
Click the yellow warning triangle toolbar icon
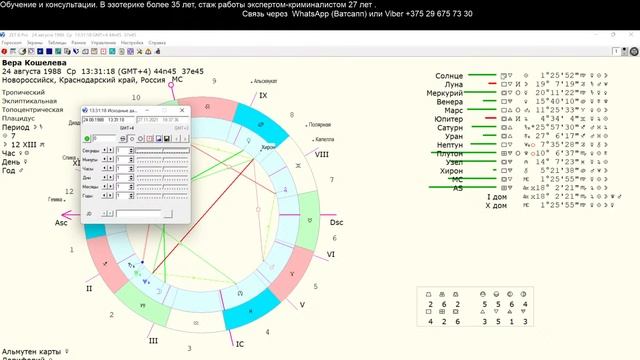coord(149,51)
